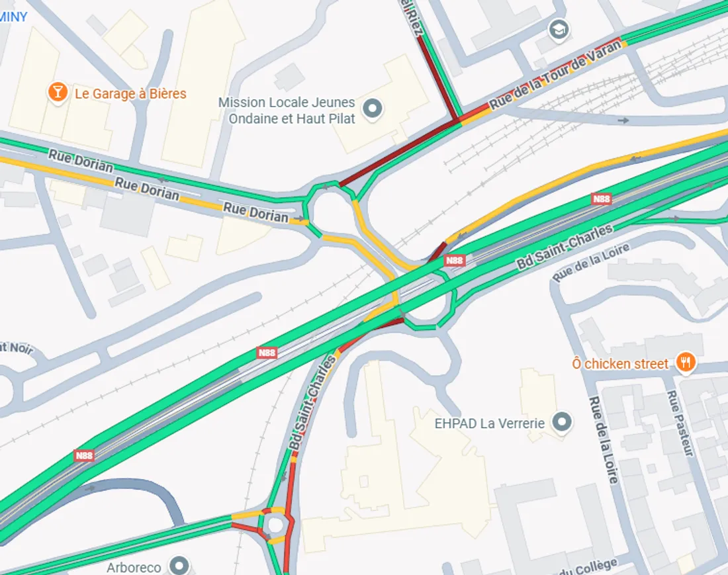Click the small southern roundabout center
This screenshot has width=728, height=575.
tap(275, 525)
